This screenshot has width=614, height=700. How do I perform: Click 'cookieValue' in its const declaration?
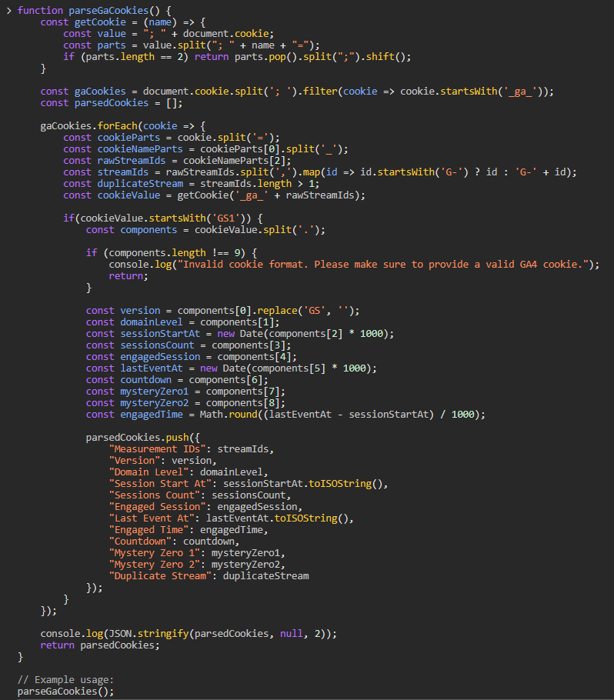tap(128, 195)
